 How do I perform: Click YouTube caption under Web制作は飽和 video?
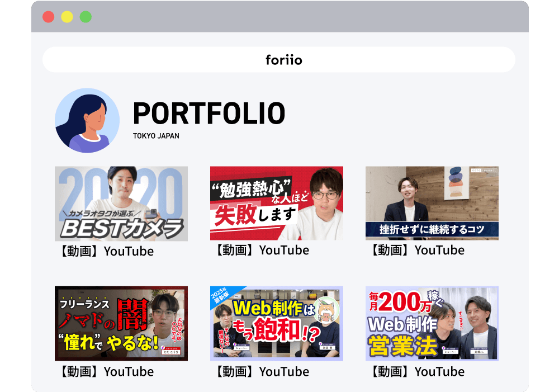(260, 371)
